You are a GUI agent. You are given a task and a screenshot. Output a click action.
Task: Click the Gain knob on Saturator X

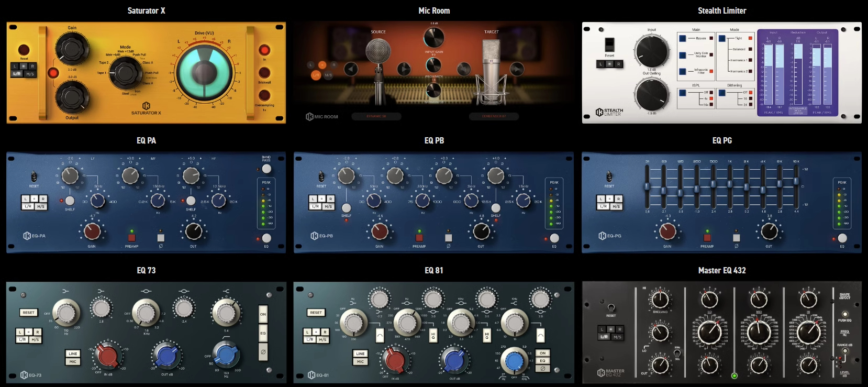point(72,48)
